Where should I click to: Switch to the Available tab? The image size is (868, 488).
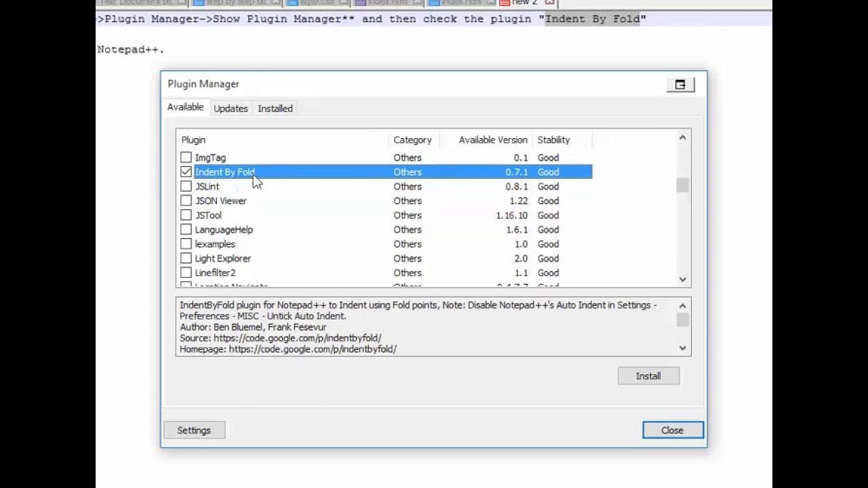[185, 107]
